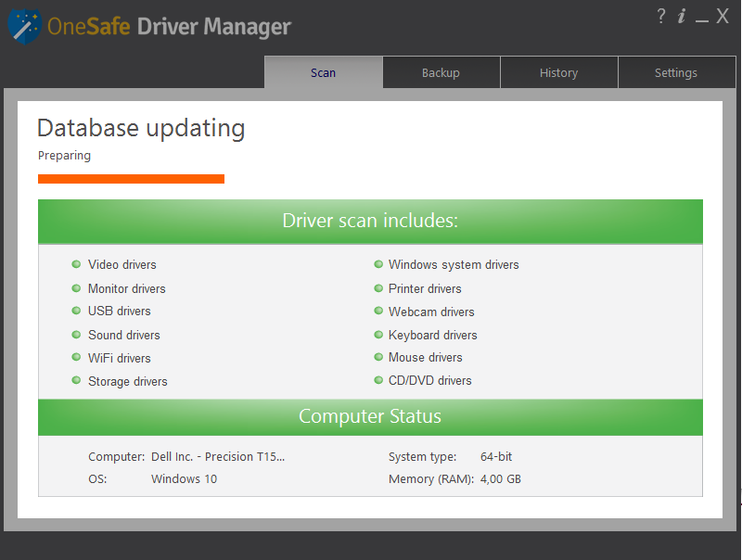This screenshot has height=560, width=742.
Task: Minimize the OneSafe Driver Manager window
Action: pyautogui.click(x=702, y=19)
